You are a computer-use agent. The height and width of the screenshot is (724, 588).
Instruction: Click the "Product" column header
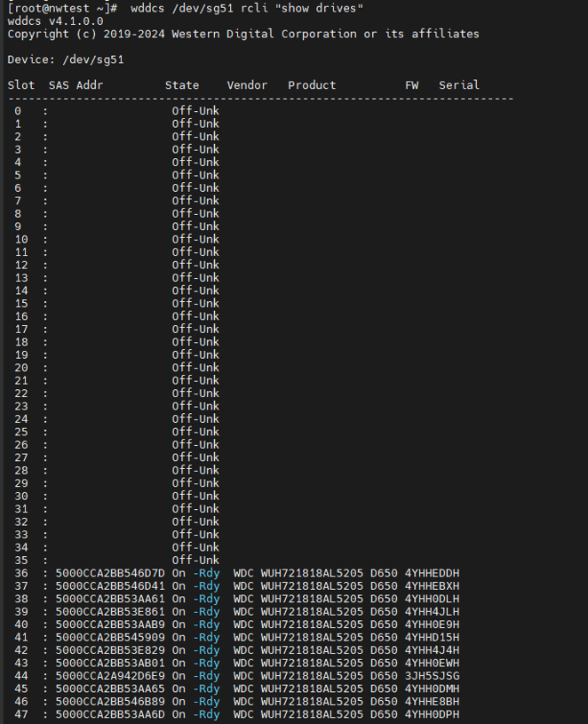312,85
